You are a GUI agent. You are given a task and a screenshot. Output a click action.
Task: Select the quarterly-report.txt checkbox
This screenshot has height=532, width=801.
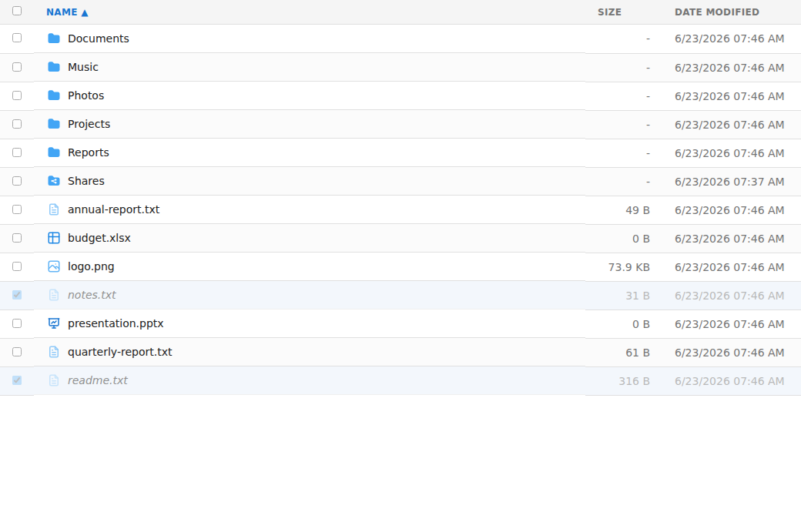[x=17, y=352]
